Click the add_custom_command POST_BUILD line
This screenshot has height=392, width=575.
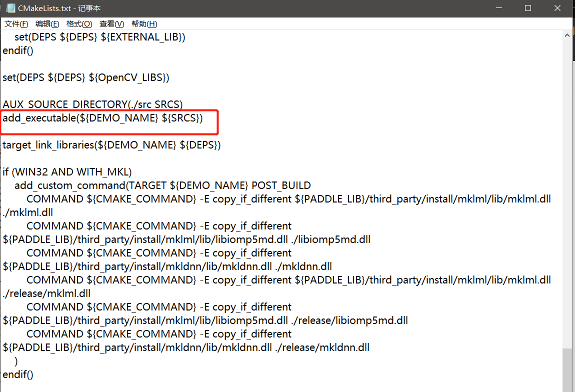[163, 185]
